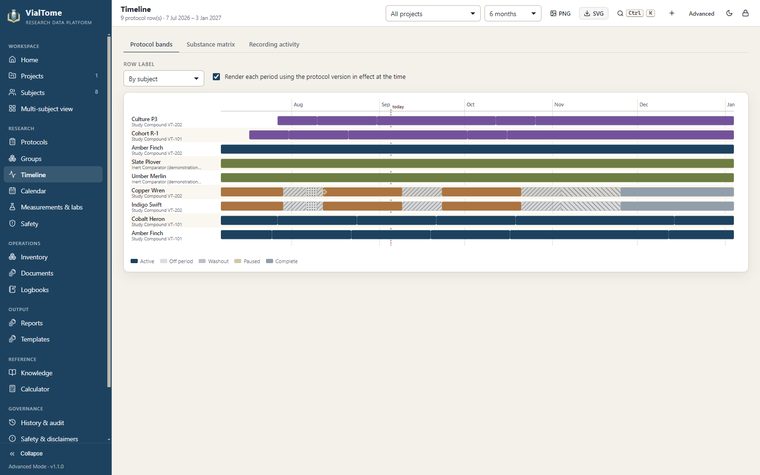Image resolution: width=760 pixels, height=475 pixels.
Task: Click Copper Wren complete gray segment
Action: [677, 192]
